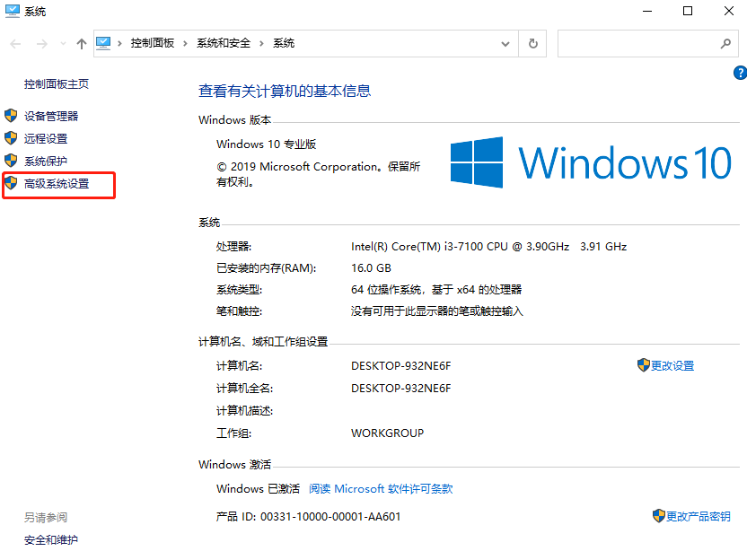Refresh the System page in the address bar
747x560 pixels.
(533, 43)
